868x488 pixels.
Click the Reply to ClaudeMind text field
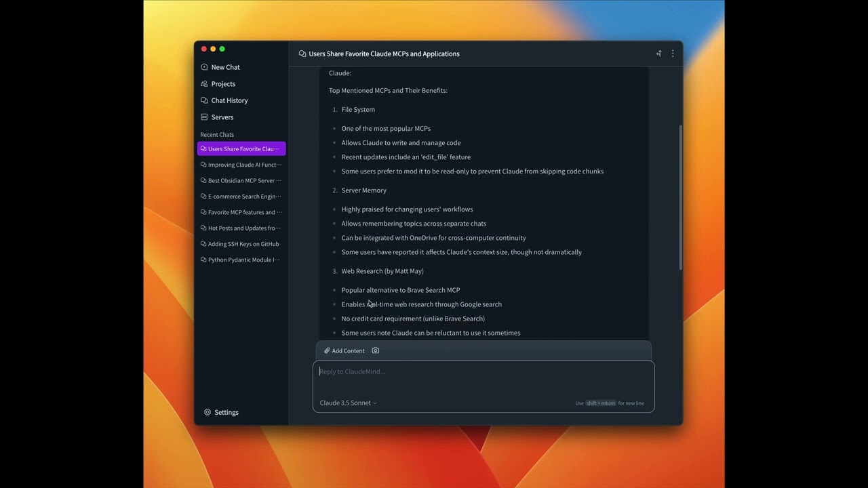click(483, 380)
